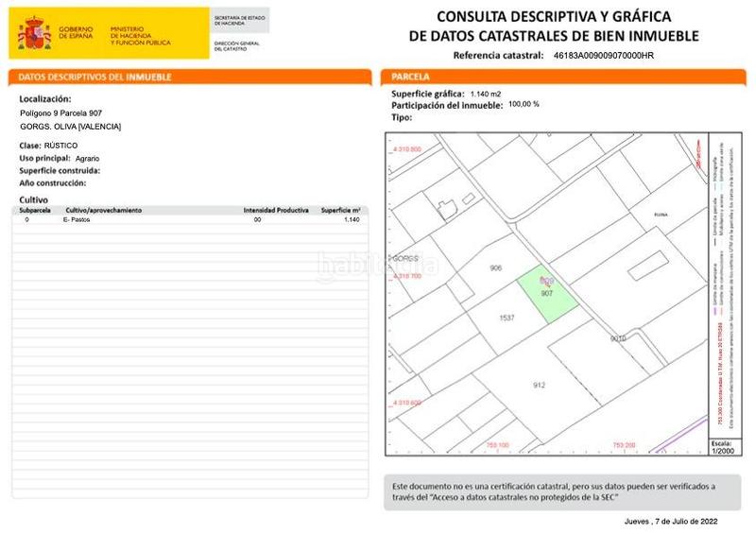This screenshot has height=534, width=756.
Task: Click the Spanish coat of arms emblem
Action: click(x=35, y=35)
